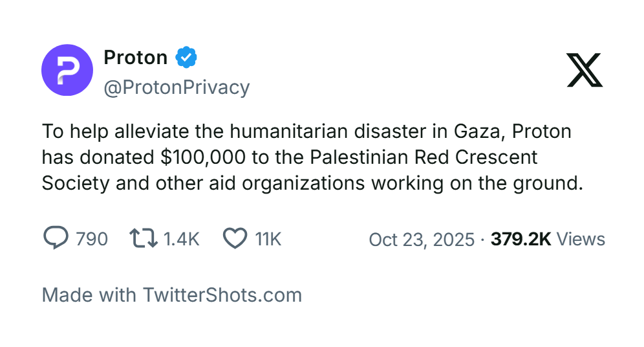Click the Views label
644x347 pixels.
(581, 240)
